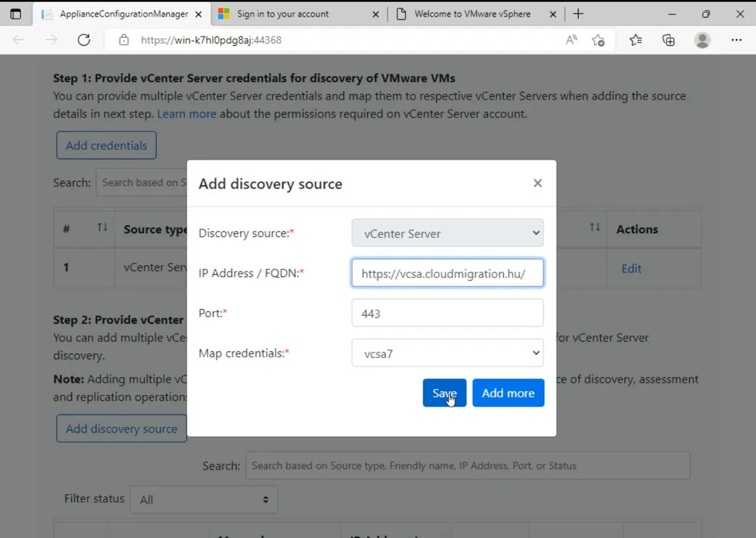Open the Map credentials dropdown
The width and height of the screenshot is (756, 538).
click(x=447, y=353)
